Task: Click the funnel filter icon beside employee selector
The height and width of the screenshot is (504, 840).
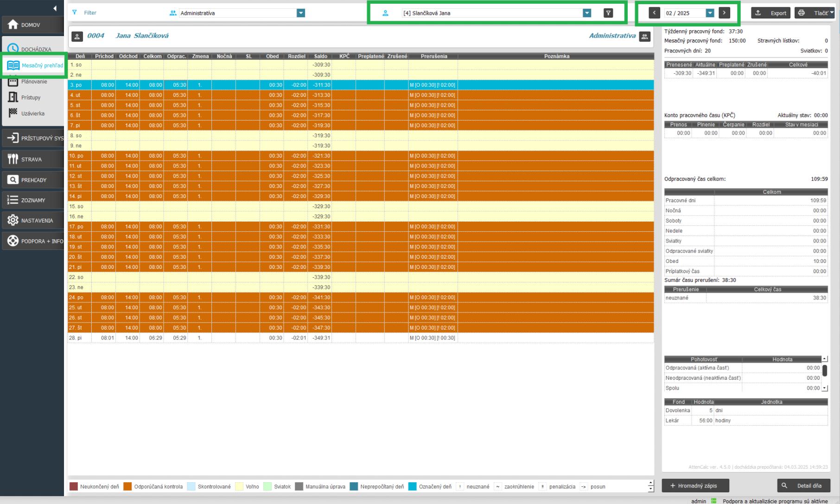Action: [x=608, y=13]
